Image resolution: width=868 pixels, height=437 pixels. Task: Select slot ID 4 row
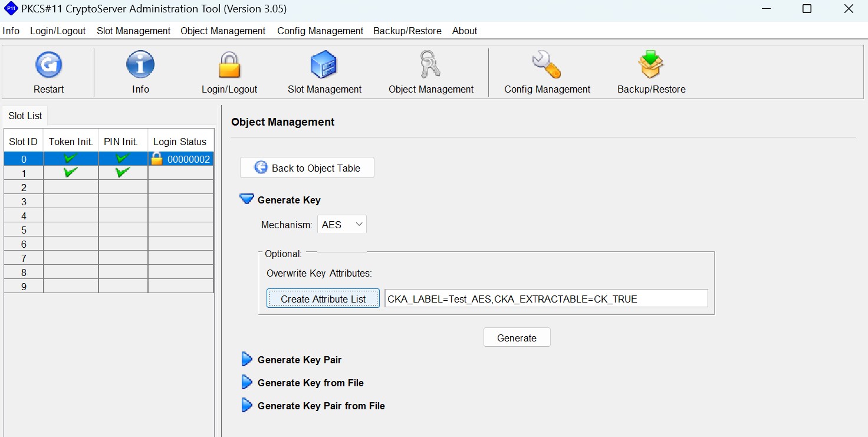(108, 215)
